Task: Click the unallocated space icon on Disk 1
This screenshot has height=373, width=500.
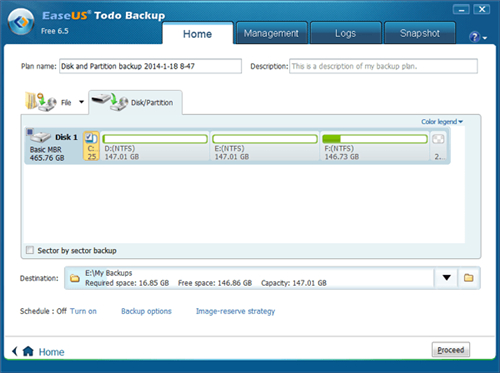Action: (x=438, y=139)
